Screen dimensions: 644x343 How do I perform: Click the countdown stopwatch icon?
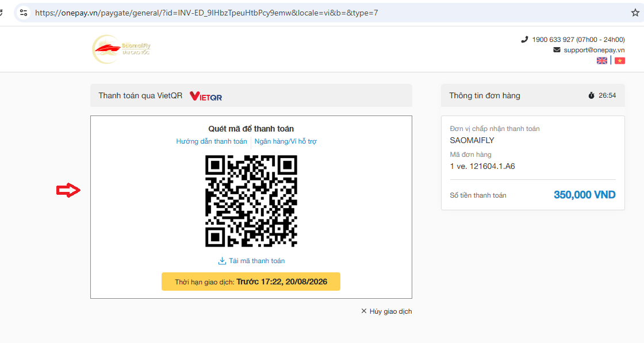592,95
